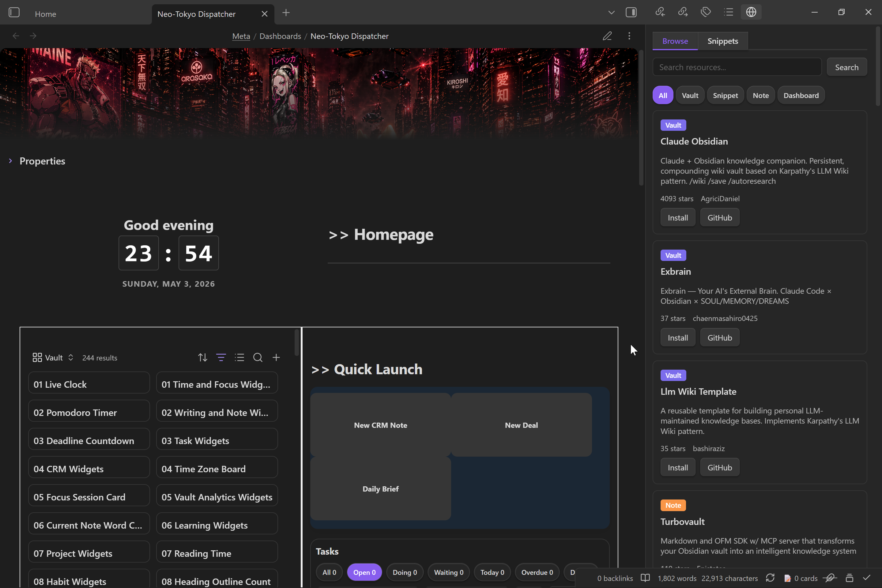Add a new tab
Screen dimensions: 882x588
[286, 13]
